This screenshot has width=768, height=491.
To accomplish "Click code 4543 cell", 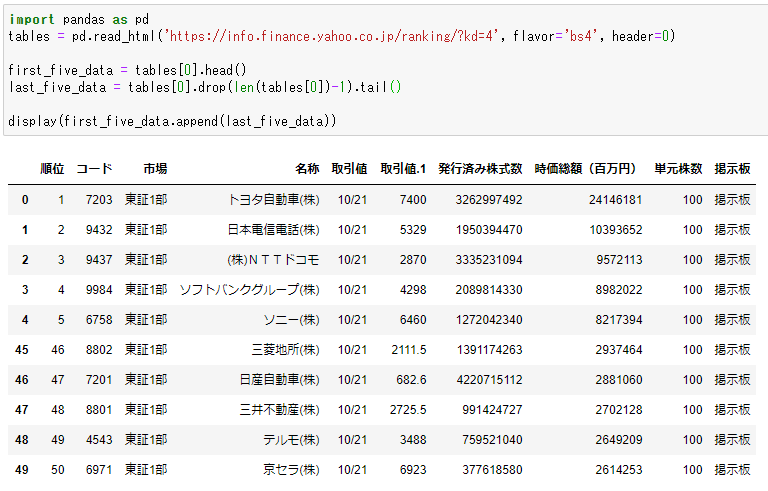I will [99, 440].
